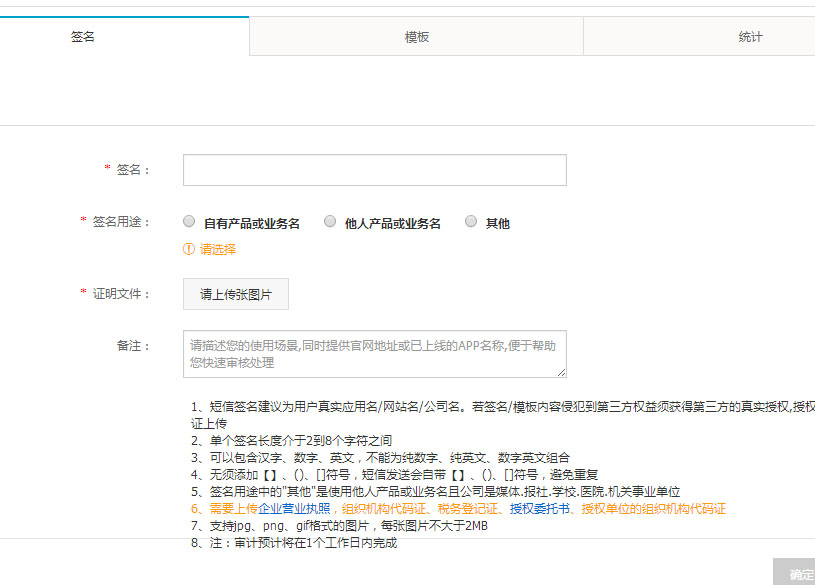Click the orange warning icon beside 请选择
815x585 pixels.
(x=189, y=250)
